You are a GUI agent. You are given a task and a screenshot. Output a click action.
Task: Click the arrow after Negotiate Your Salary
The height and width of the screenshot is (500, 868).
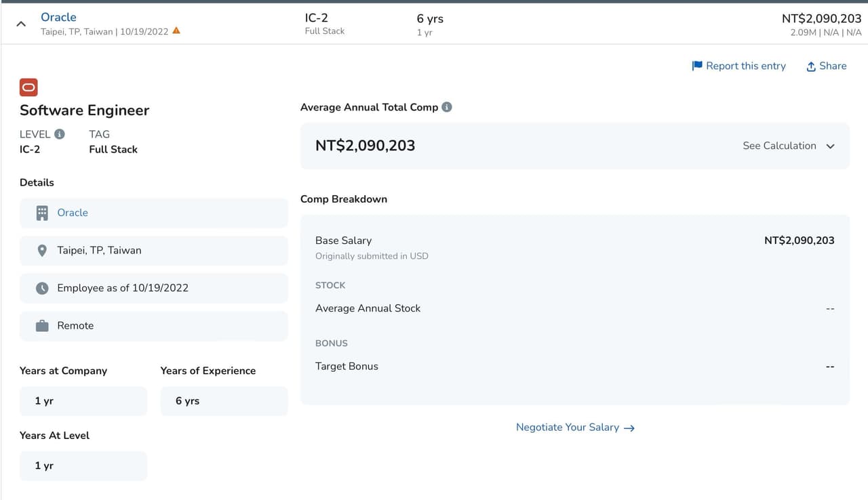coord(629,428)
